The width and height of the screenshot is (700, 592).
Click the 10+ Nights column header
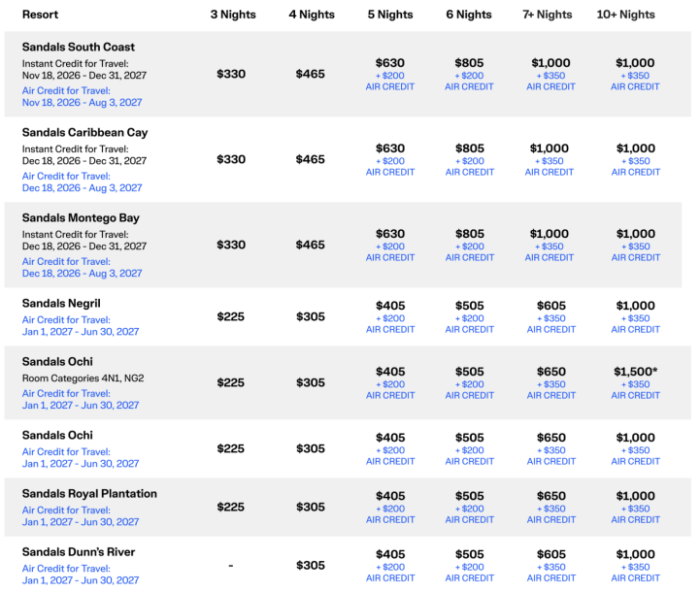[x=626, y=15]
